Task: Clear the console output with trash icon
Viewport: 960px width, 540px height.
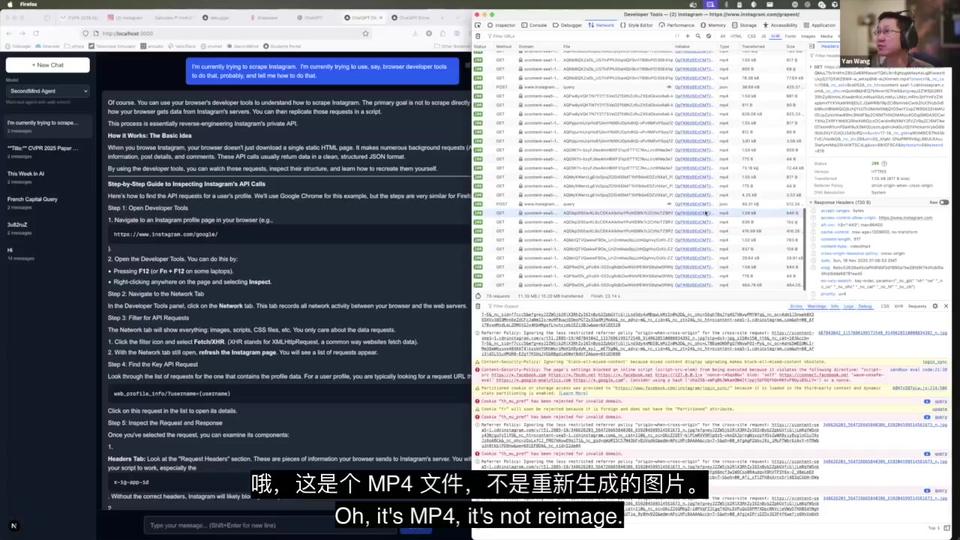Action: (478, 306)
